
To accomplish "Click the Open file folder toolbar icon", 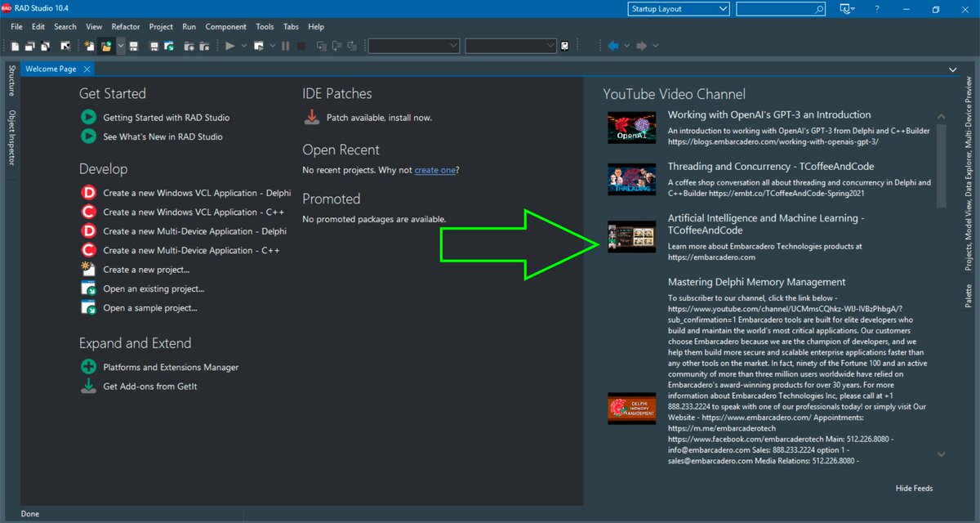I will coord(106,46).
